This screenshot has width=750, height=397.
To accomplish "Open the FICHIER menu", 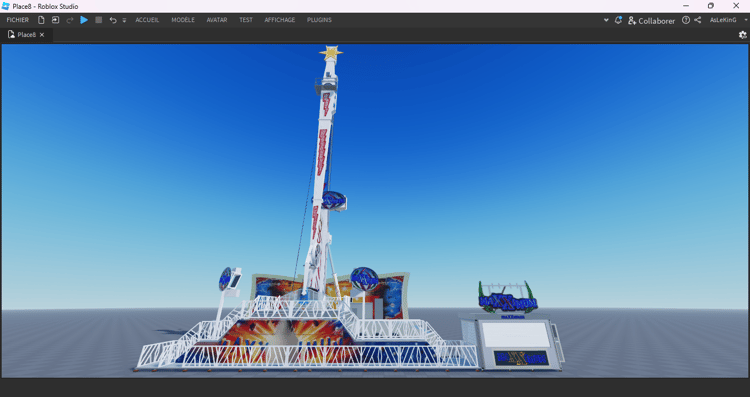I will (18, 20).
